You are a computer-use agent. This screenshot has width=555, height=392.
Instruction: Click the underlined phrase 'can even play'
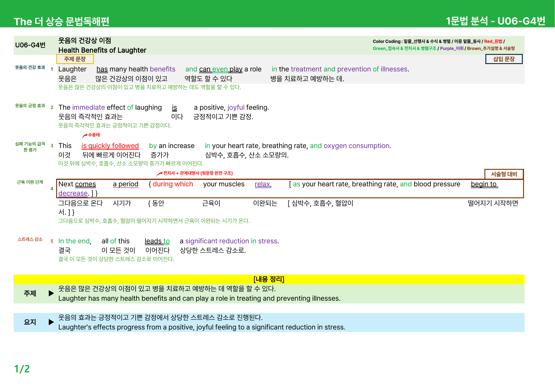click(x=221, y=69)
